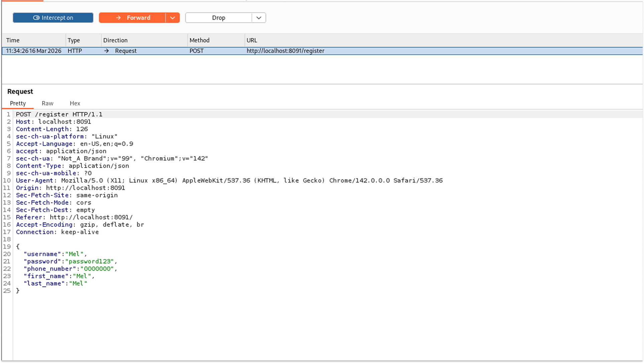Click the Drop button
Viewport: 644px width, 363px height.
[218, 18]
